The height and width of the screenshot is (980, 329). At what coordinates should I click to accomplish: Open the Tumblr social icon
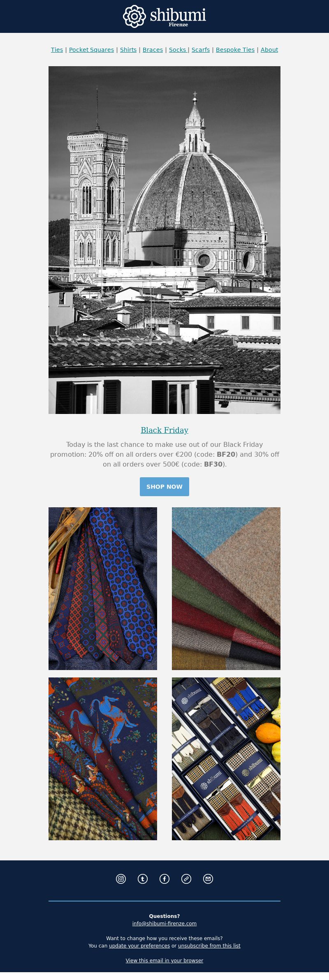pyautogui.click(x=143, y=879)
